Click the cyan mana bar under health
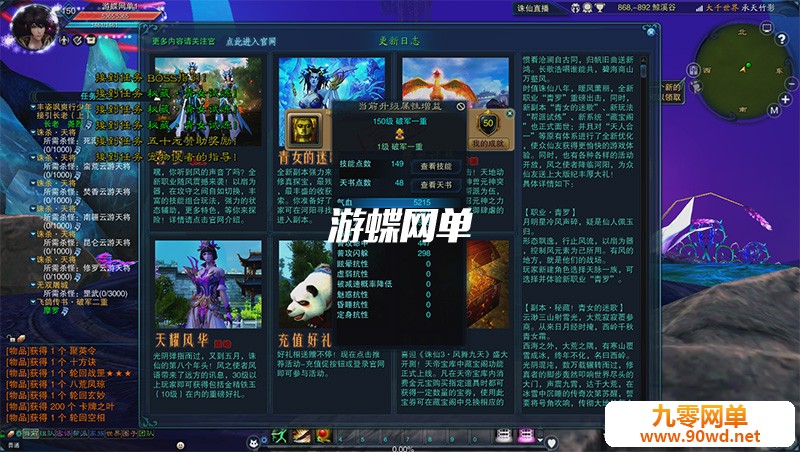Screen dimensions: 800x452 click(104, 24)
